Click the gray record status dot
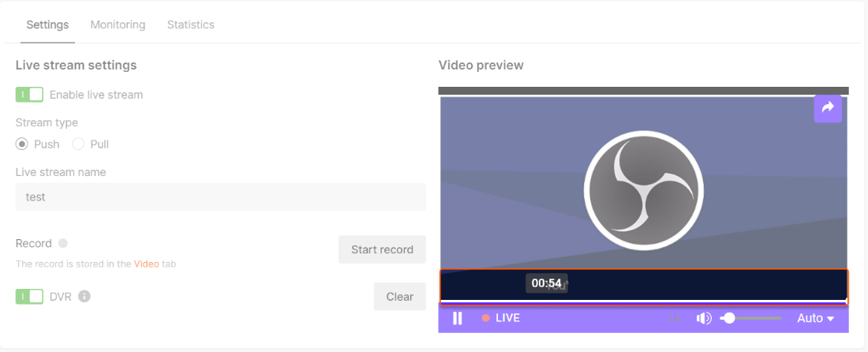 63,243
